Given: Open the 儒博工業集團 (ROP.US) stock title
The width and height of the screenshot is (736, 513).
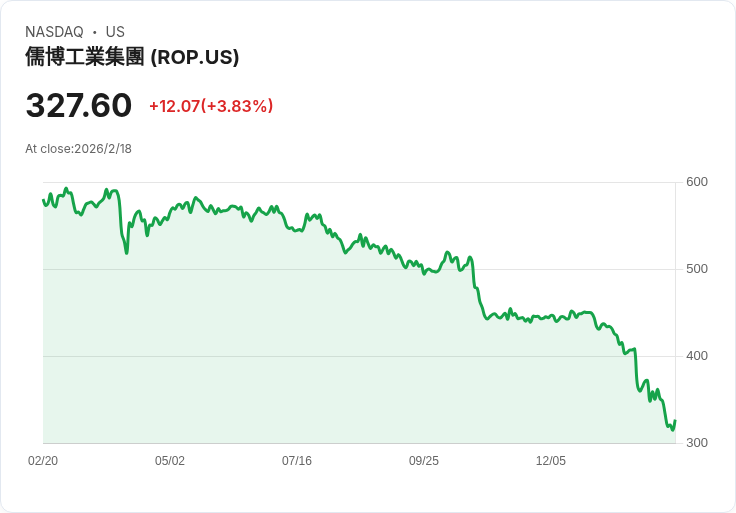Looking at the screenshot, I should pos(132,58).
